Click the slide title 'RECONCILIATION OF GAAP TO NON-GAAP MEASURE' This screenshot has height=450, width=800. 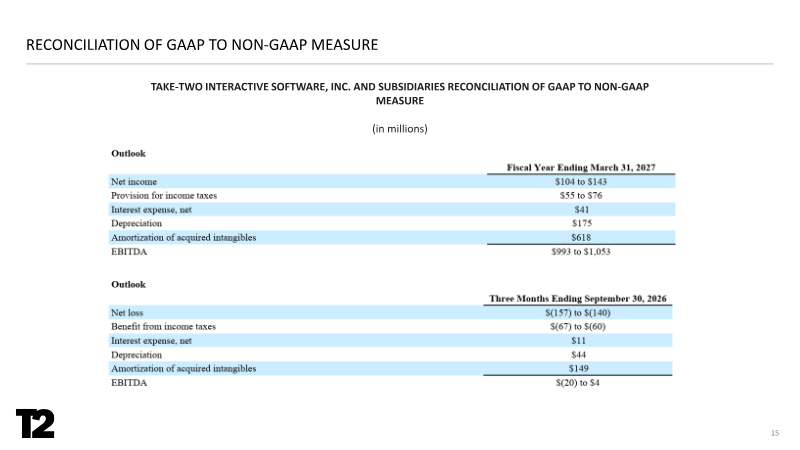pos(202,45)
